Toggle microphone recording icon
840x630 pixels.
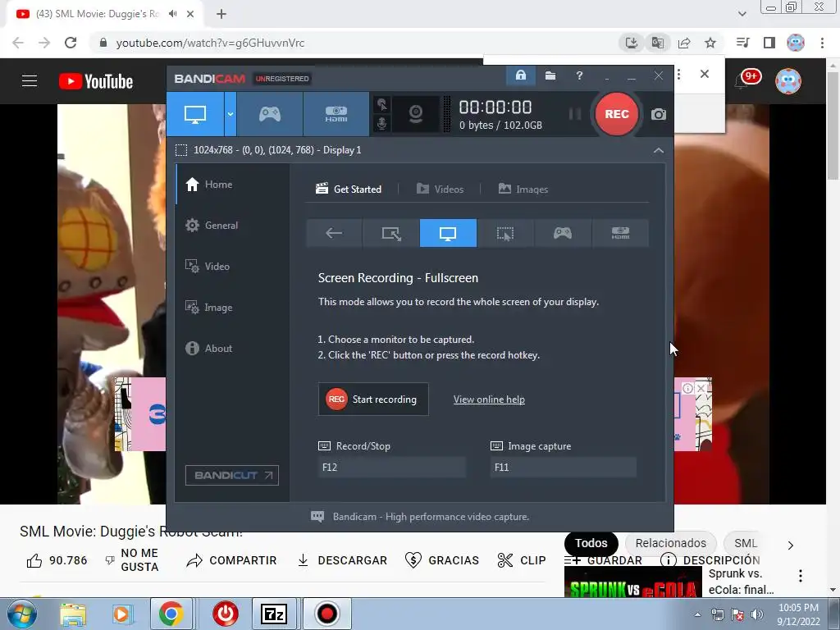click(381, 123)
